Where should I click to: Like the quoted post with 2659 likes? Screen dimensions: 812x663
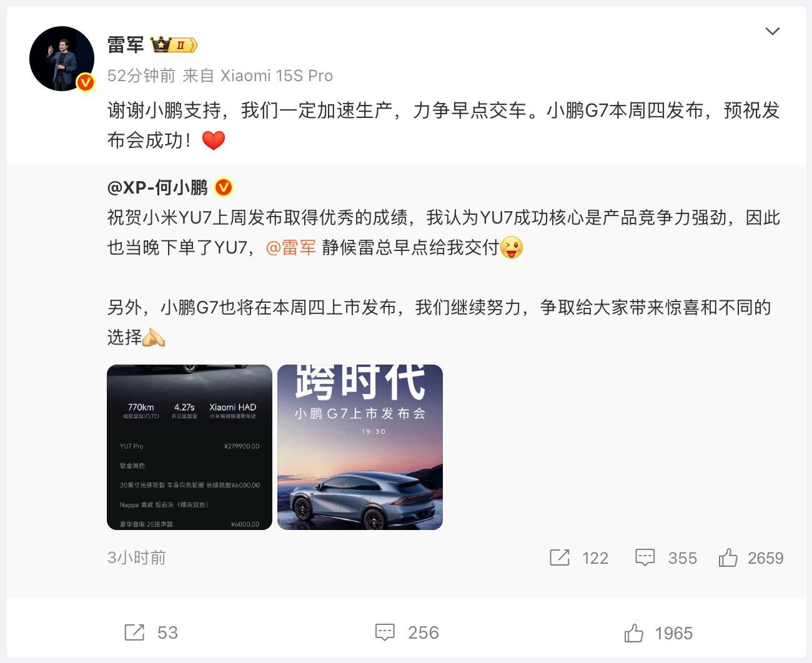point(751,557)
